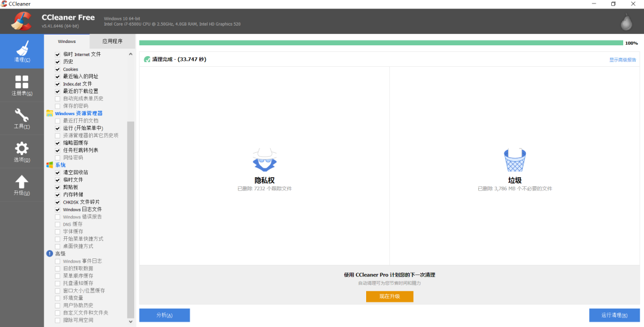Click the pear icon in header
This screenshot has width=644, height=327.
626,22
